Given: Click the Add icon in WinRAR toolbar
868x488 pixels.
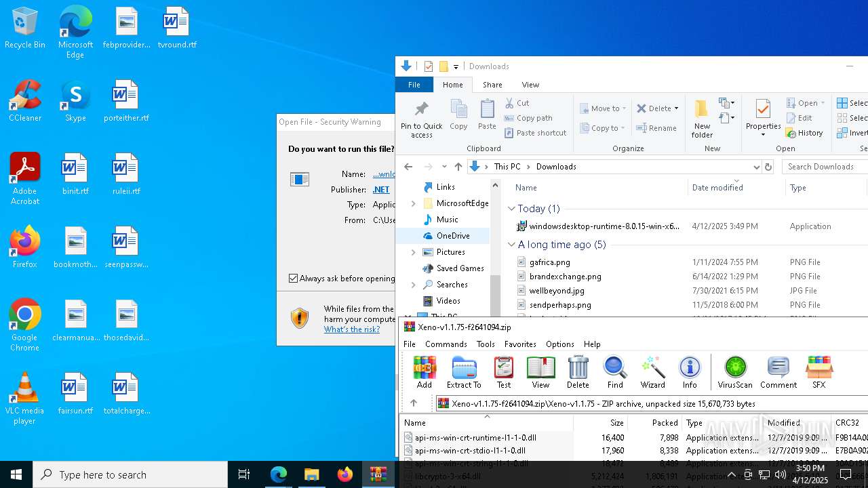Looking at the screenshot, I should click(425, 372).
